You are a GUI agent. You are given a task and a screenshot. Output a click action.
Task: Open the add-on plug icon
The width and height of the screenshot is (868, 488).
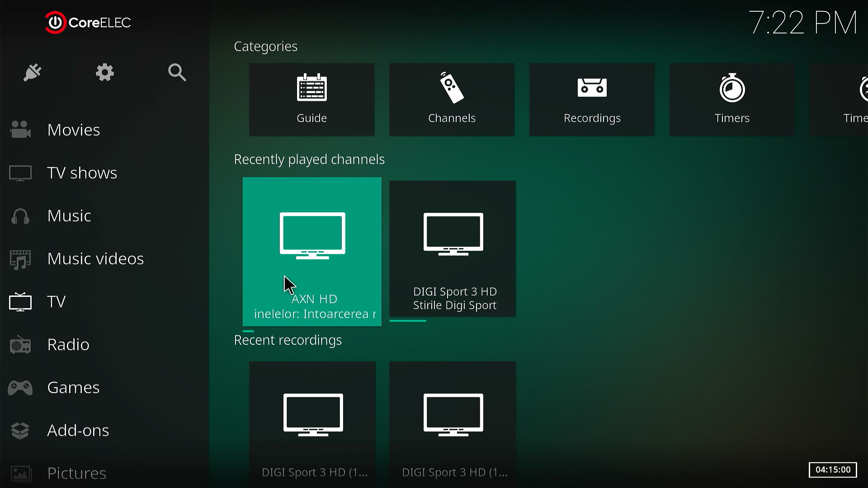[x=33, y=72]
